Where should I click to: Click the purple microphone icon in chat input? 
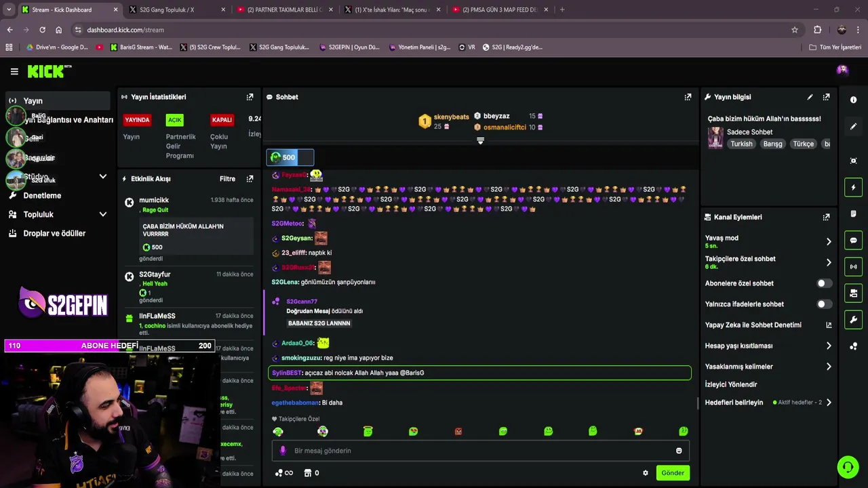pyautogui.click(x=283, y=451)
